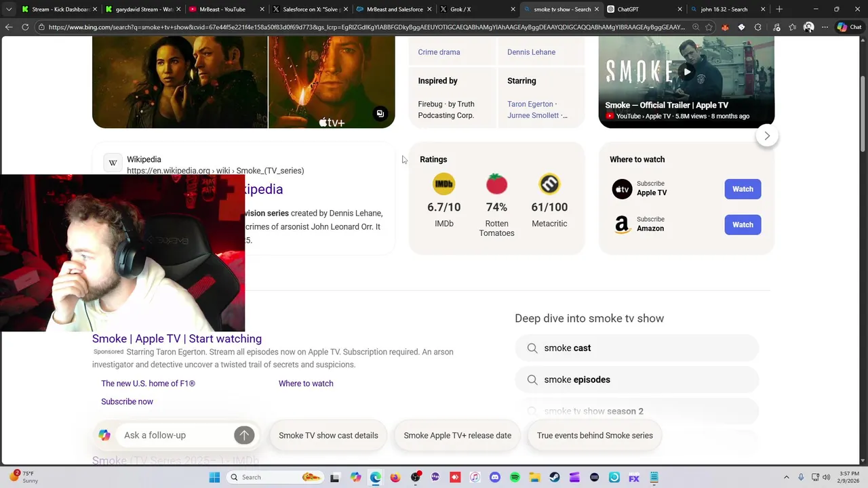The image size is (868, 488).
Task: Open the MrBeast and Salesforce tab
Action: click(x=393, y=9)
